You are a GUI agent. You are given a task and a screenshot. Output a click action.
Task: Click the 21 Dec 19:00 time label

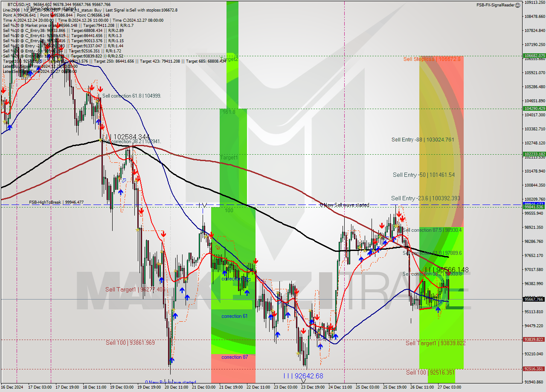[x=230, y=388]
